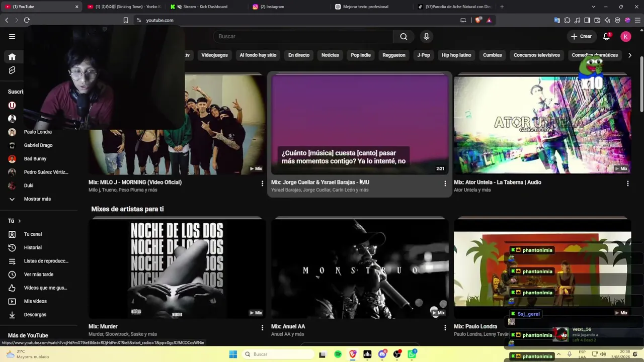
Task: Click the YouTube search input field
Action: click(x=303, y=36)
